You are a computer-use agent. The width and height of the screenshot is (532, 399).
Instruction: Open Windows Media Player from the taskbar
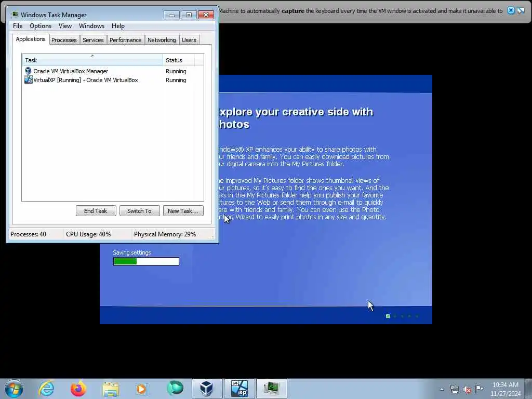[x=142, y=389]
